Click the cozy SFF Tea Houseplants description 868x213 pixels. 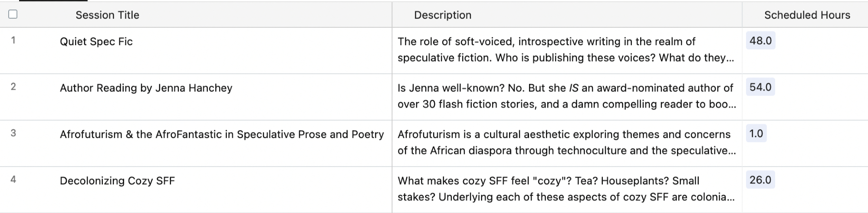(566, 189)
